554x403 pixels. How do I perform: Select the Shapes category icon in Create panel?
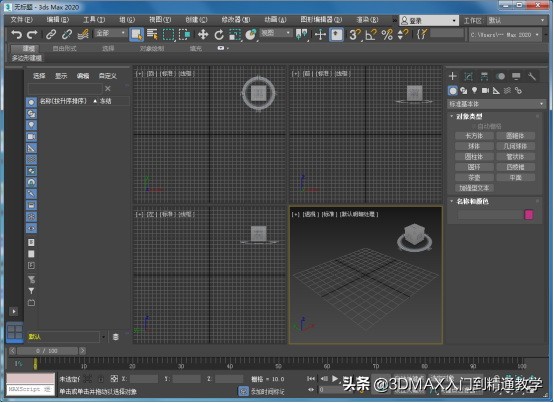[x=464, y=91]
